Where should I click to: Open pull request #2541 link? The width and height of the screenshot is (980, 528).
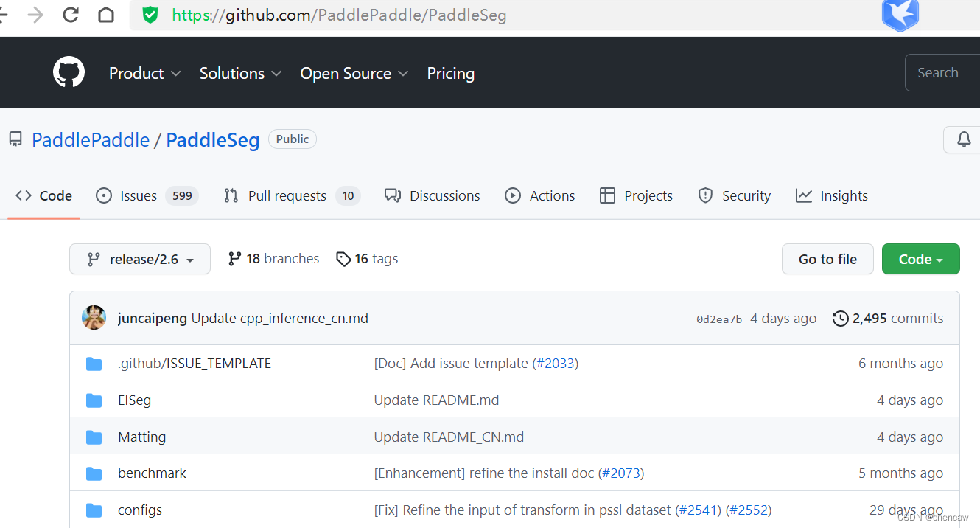click(x=698, y=510)
